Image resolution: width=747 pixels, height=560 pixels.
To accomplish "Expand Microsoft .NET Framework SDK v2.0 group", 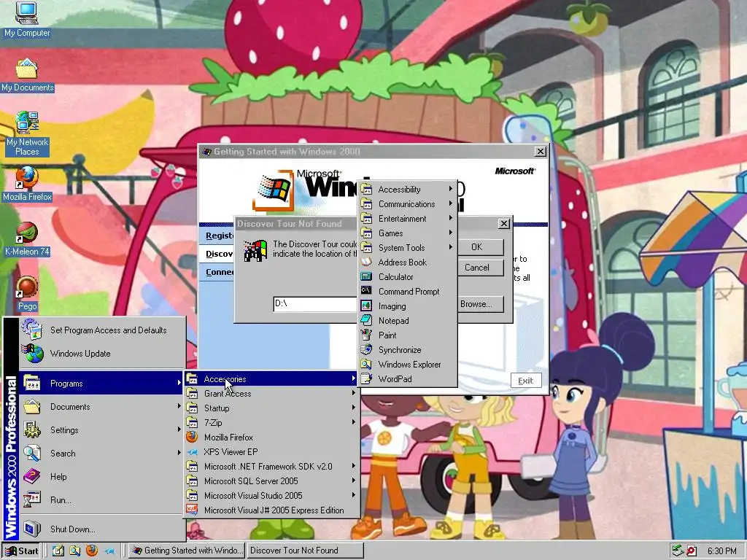I will pyautogui.click(x=271, y=467).
